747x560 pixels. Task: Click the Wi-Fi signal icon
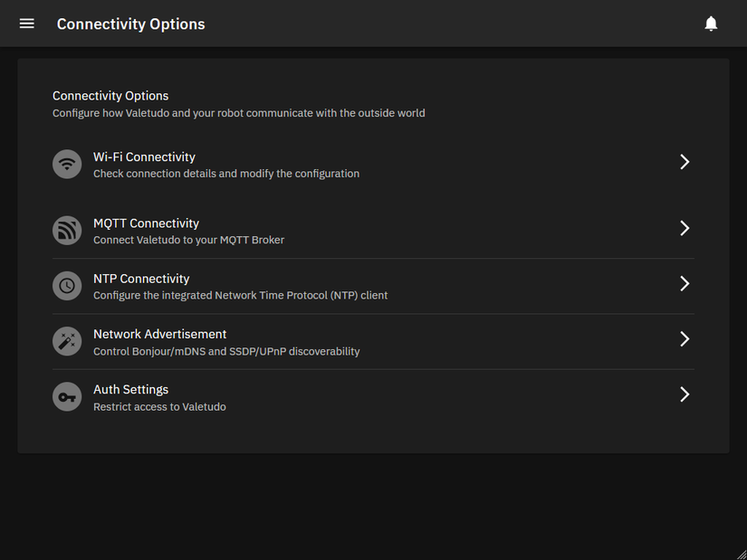(67, 165)
